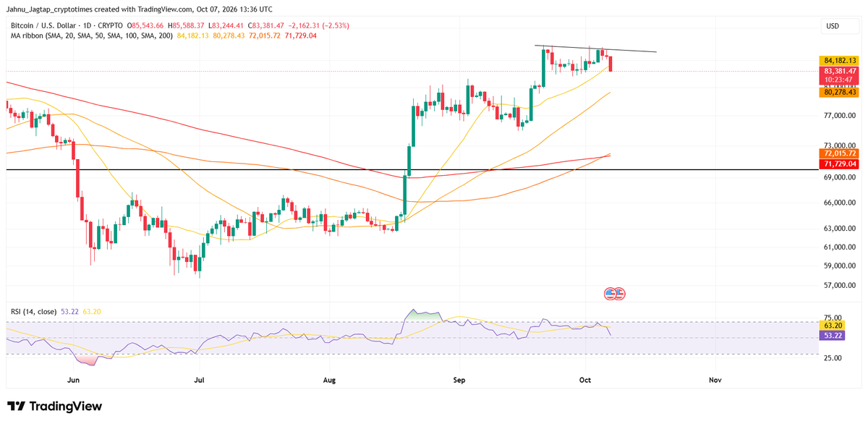Click 80,278.43 in the MA ribbon legend

point(227,36)
